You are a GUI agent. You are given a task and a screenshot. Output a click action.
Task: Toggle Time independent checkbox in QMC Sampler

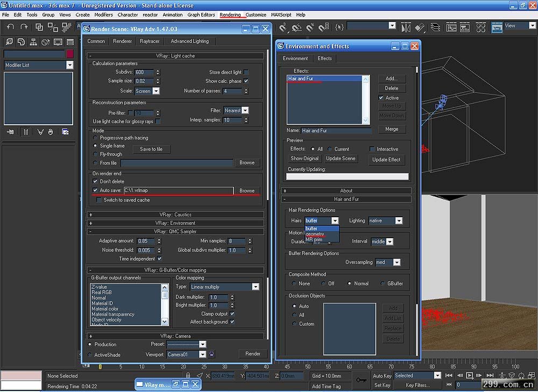coord(160,259)
